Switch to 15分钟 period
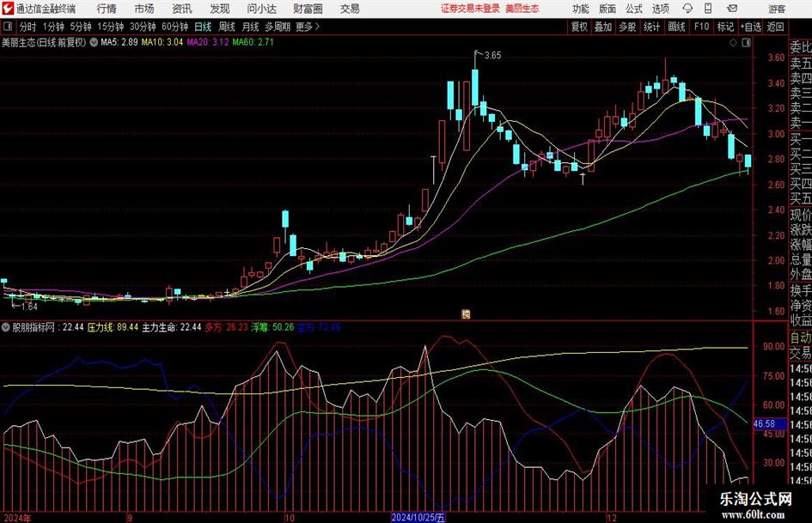This screenshot has width=812, height=523. [111, 27]
